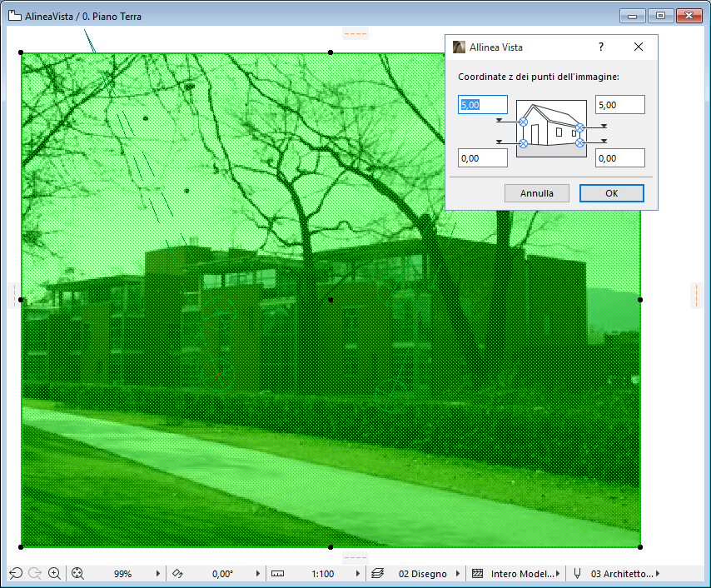The image size is (711, 588).
Task: Click the 1:100 scale value
Action: click(322, 574)
